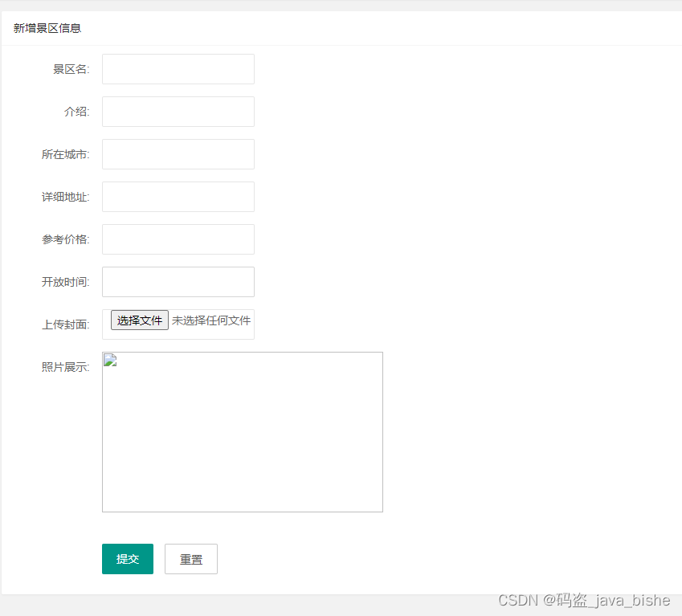
Task: Click the 所在城市 label
Action: pyautogui.click(x=66, y=154)
